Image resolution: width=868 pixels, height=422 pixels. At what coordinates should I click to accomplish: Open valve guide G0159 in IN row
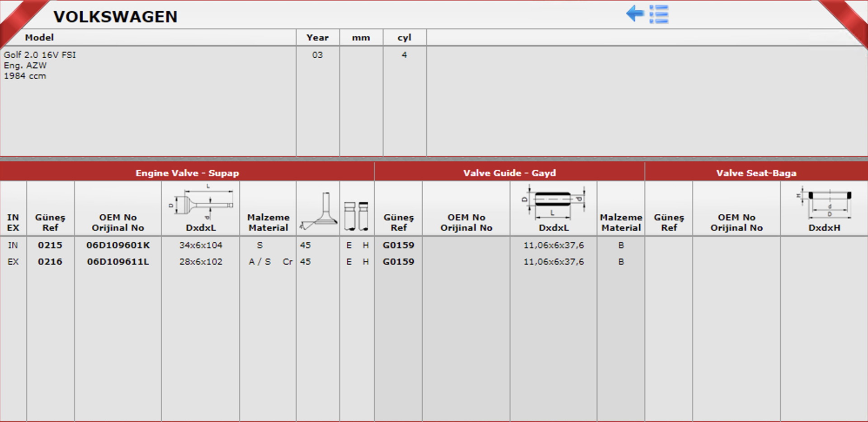(x=398, y=245)
